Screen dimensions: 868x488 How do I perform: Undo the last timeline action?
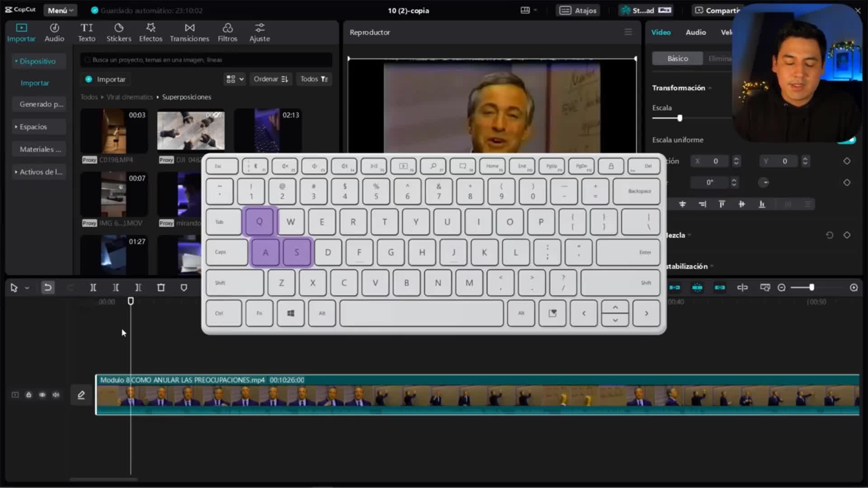click(x=47, y=288)
